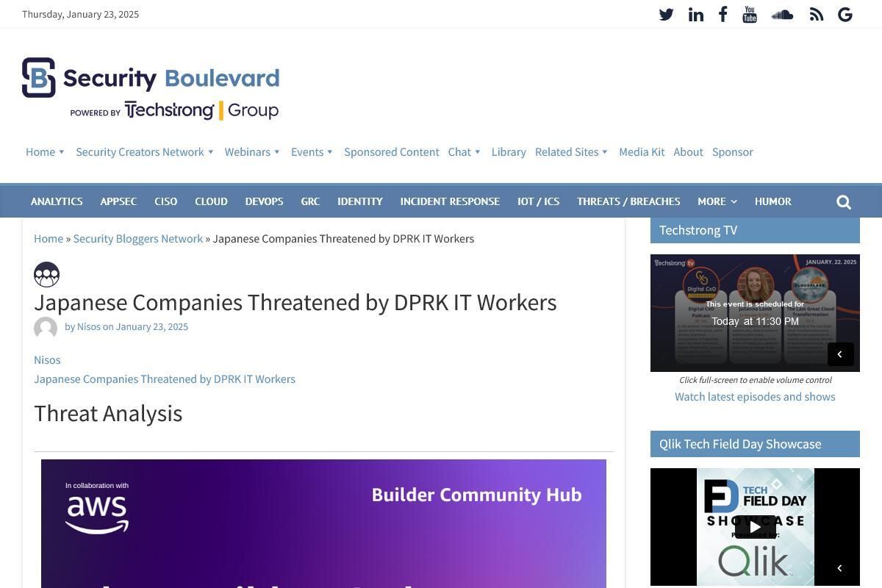
Task: Open the Sponsored Content menu item
Action: click(x=392, y=152)
